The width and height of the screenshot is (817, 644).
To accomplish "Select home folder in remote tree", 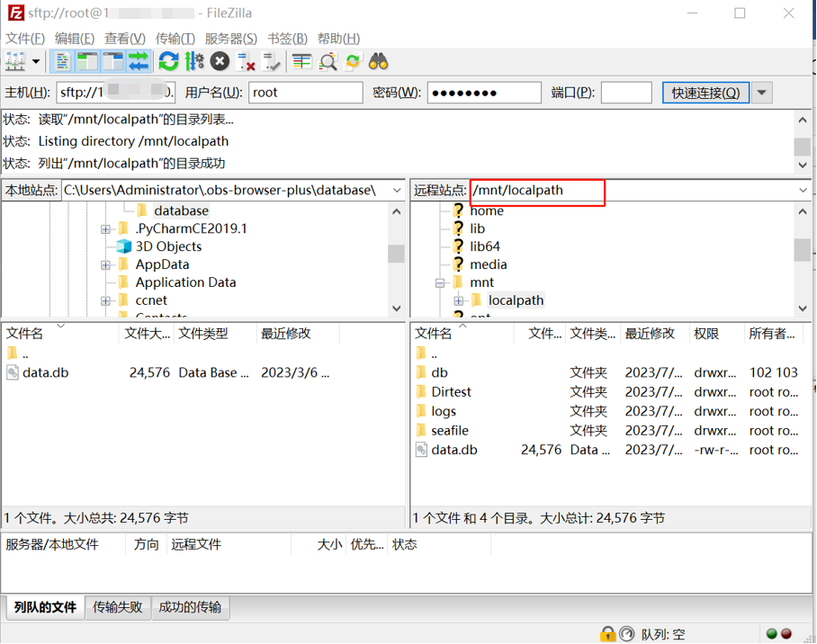I will [487, 211].
